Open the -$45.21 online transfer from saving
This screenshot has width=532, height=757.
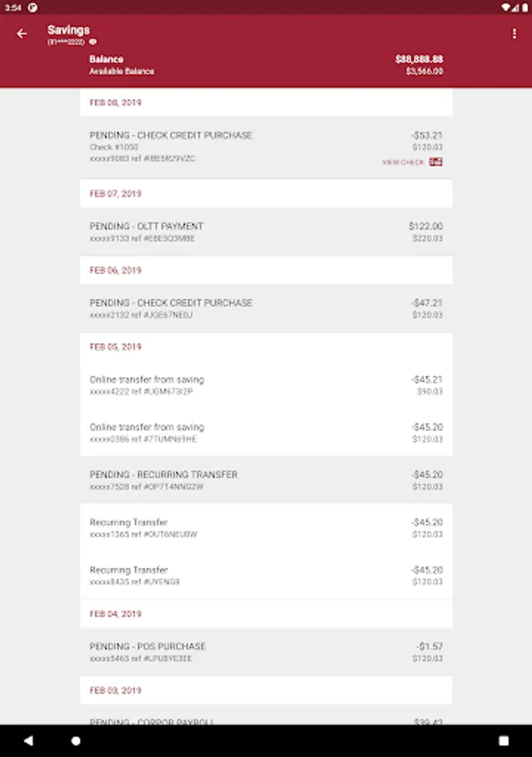pos(266,385)
